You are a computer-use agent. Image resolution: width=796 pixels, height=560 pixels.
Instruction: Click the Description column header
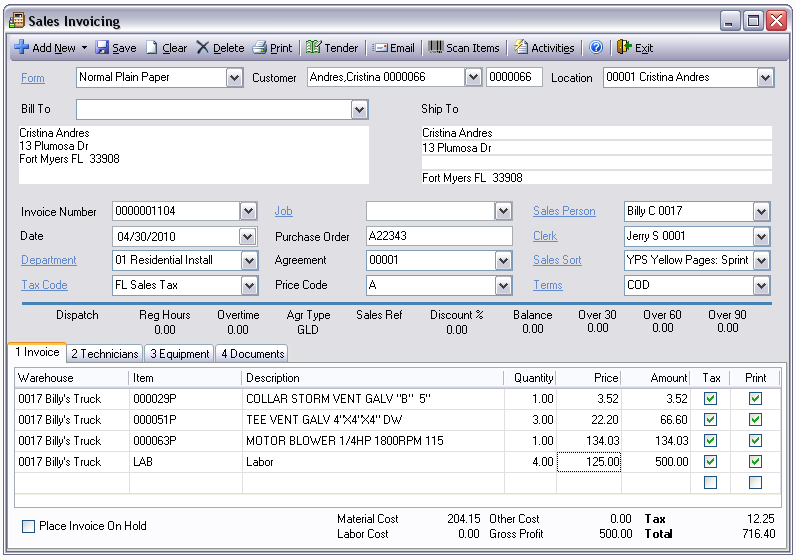[373, 378]
